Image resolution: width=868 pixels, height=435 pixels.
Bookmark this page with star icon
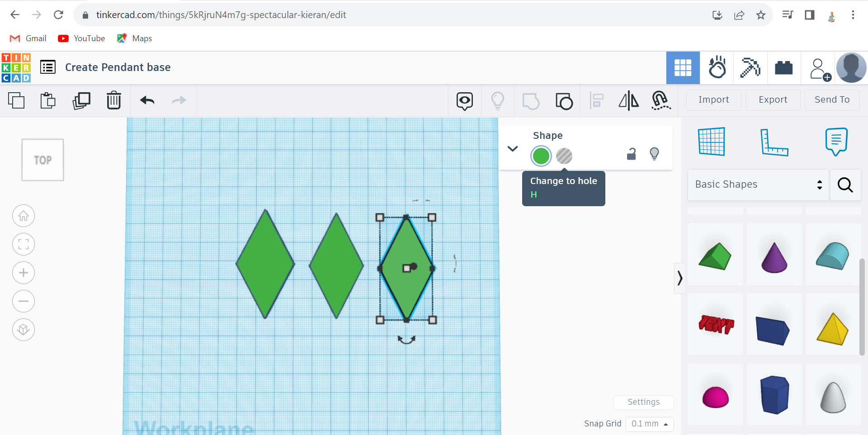tap(761, 15)
